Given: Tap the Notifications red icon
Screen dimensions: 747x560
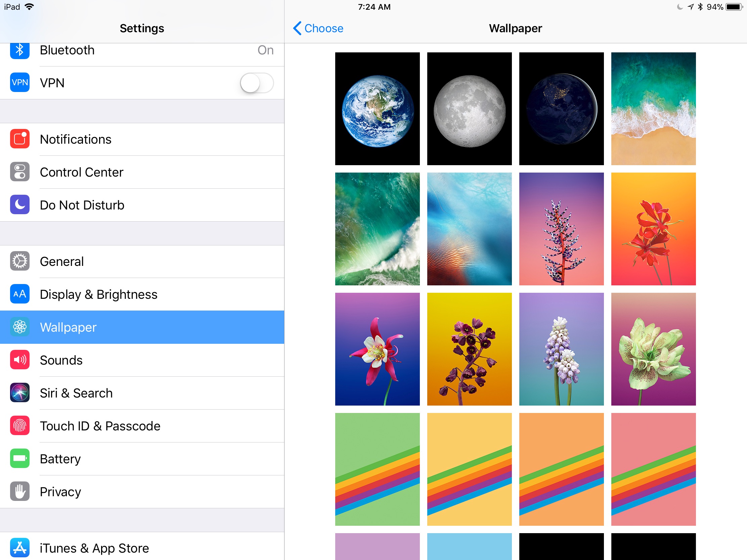Looking at the screenshot, I should point(19,139).
